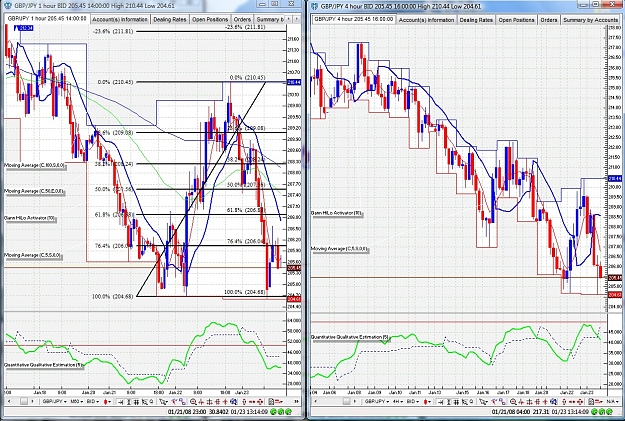Open the 4H timeframe dropdown in the 4 hour window

[x=398, y=401]
